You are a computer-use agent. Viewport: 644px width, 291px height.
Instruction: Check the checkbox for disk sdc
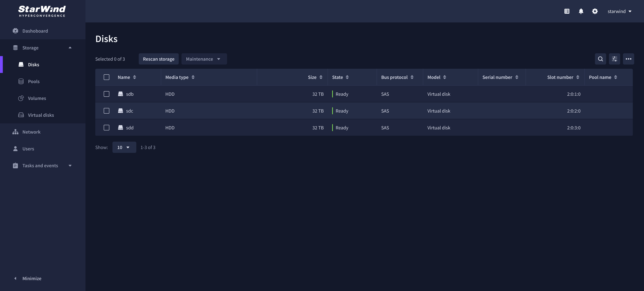[107, 111]
